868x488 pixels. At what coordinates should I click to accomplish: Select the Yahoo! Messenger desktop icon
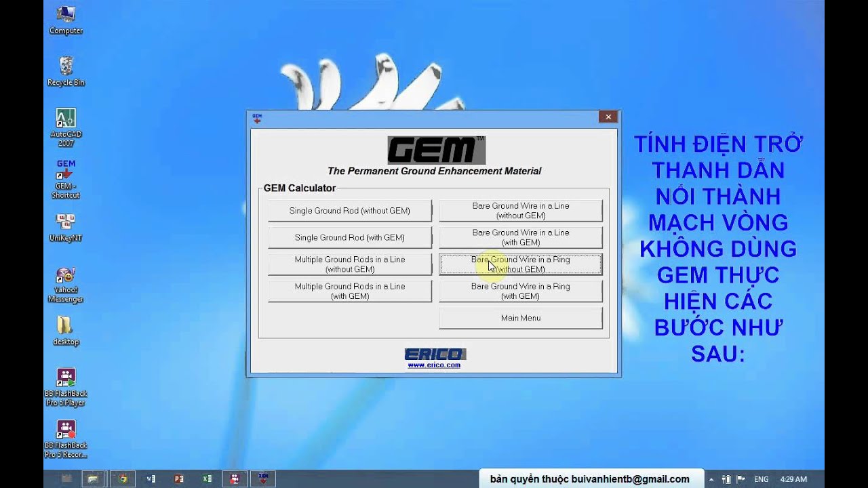pyautogui.click(x=66, y=285)
